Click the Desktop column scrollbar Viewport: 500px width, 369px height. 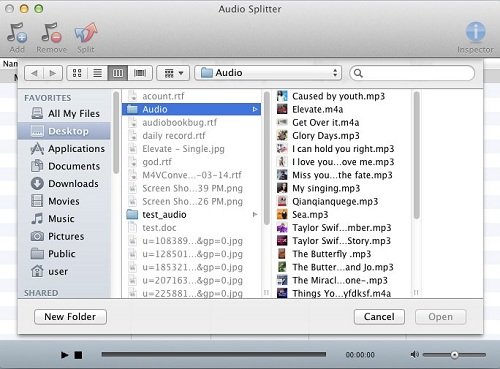[x=267, y=158]
